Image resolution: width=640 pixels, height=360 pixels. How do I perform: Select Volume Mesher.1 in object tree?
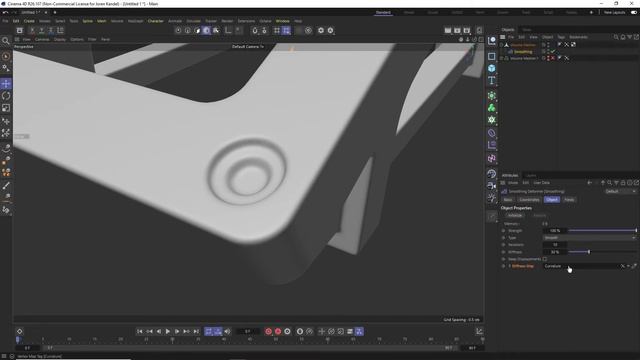(x=524, y=58)
